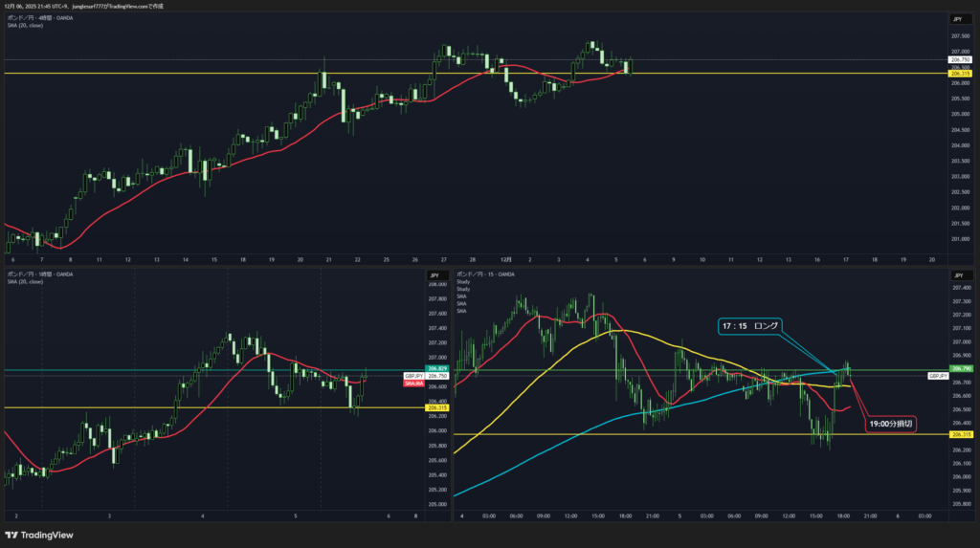The height and width of the screenshot is (548, 980).
Task: Click the GBPJPY symbol tag on the 15-minute chart
Action: [937, 377]
